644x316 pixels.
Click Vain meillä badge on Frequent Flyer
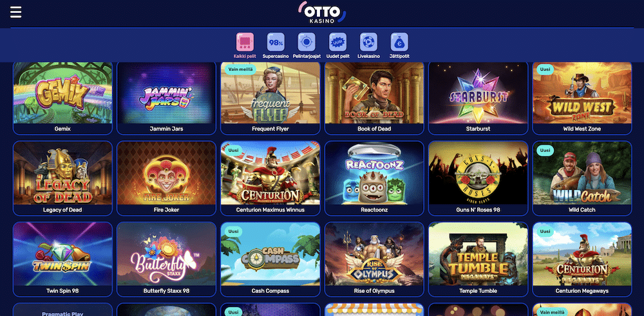pos(240,70)
